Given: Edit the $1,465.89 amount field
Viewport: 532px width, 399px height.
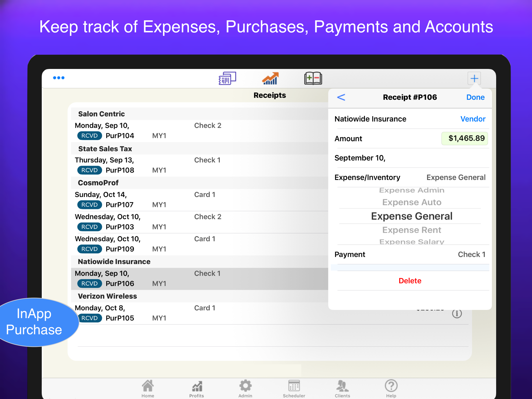Looking at the screenshot, I should (x=464, y=138).
